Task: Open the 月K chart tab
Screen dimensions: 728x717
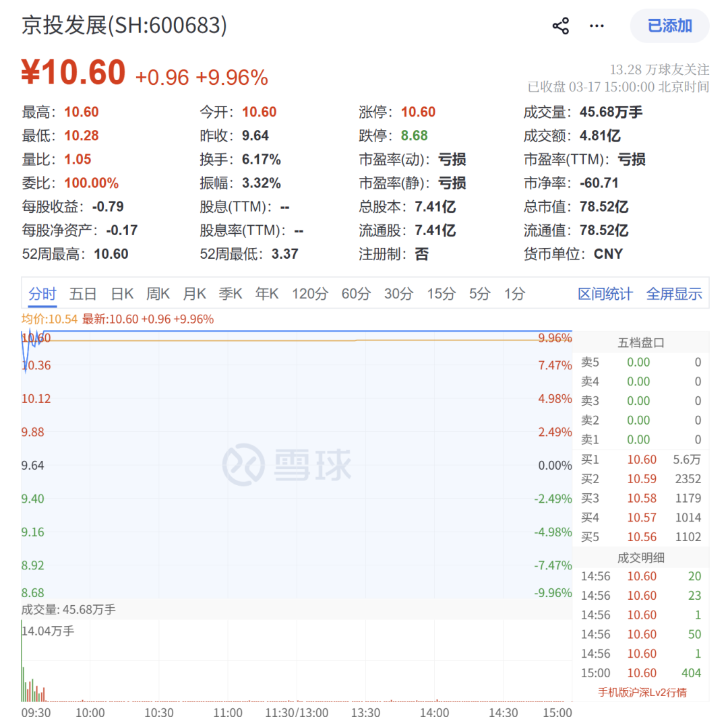Action: [195, 294]
